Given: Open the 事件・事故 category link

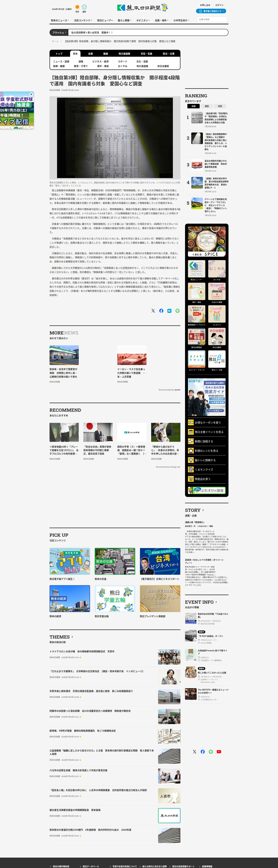Looking at the screenshot, I should 103,66.
